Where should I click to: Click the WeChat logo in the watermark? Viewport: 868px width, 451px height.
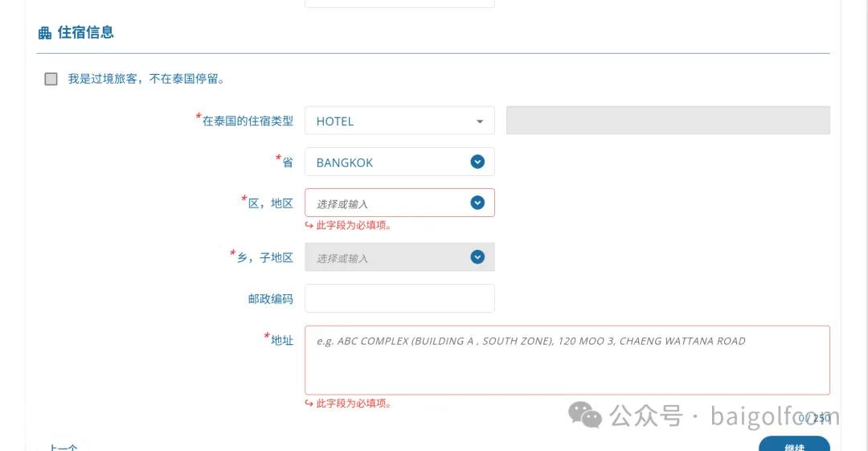pyautogui.click(x=585, y=415)
